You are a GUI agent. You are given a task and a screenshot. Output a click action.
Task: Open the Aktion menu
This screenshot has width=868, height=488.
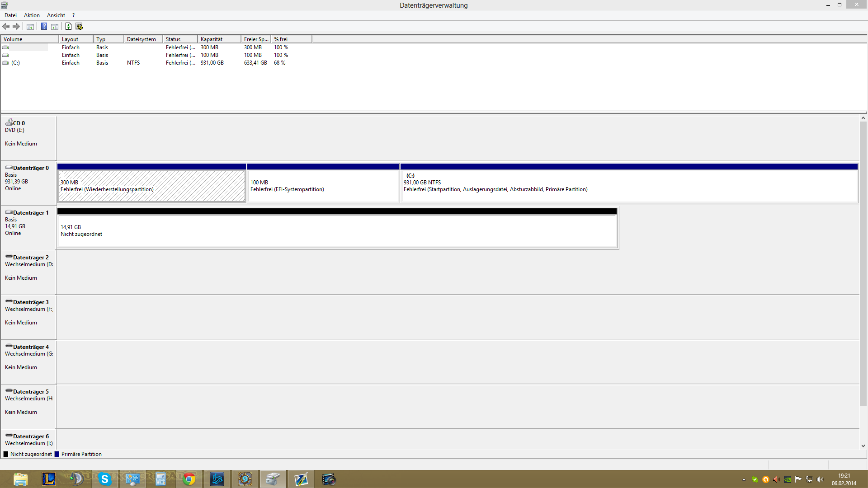click(x=32, y=15)
